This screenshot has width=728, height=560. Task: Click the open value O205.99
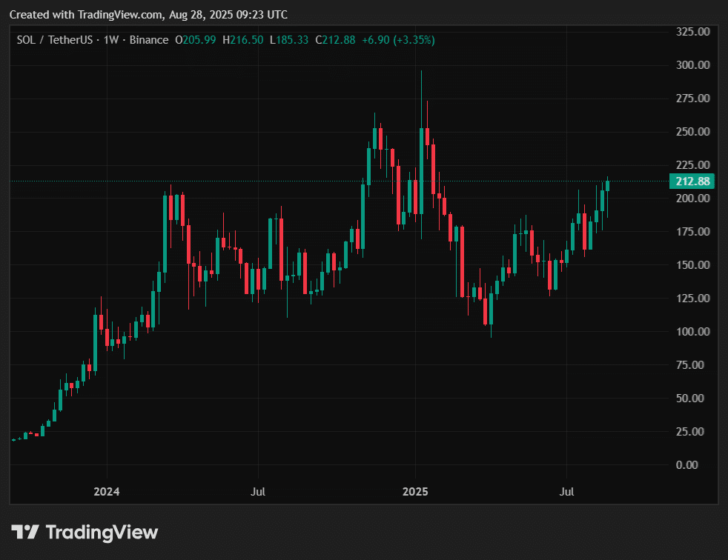(195, 40)
